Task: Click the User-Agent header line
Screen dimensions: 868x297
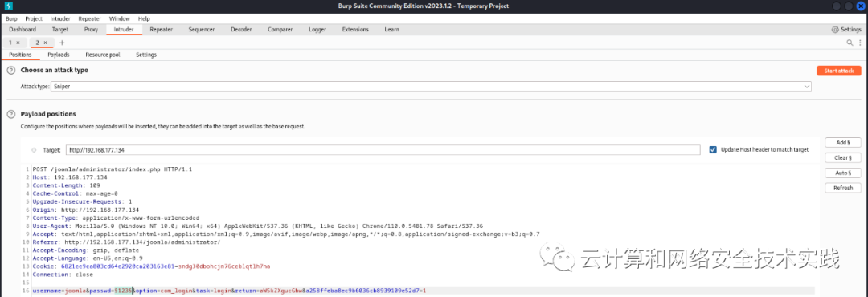Action: pos(258,226)
